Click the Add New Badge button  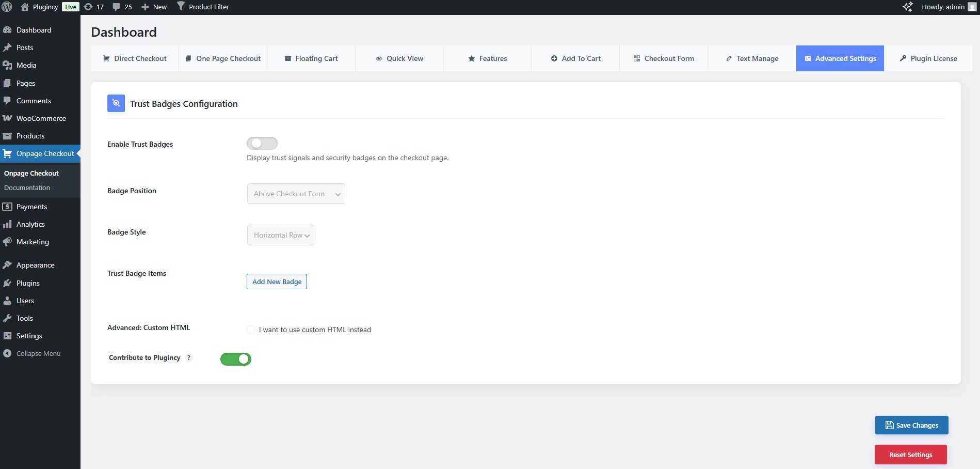pyautogui.click(x=277, y=282)
